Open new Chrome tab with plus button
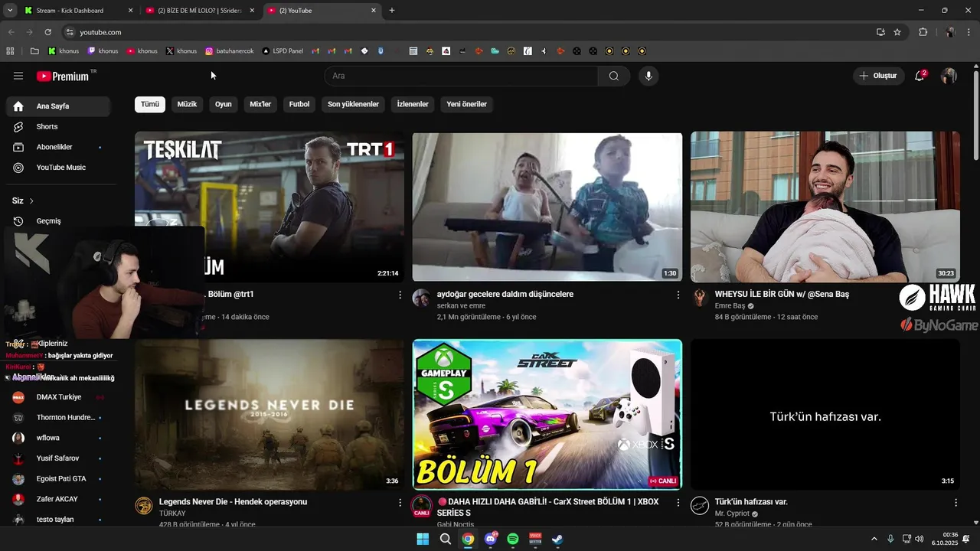The image size is (980, 551). (392, 11)
